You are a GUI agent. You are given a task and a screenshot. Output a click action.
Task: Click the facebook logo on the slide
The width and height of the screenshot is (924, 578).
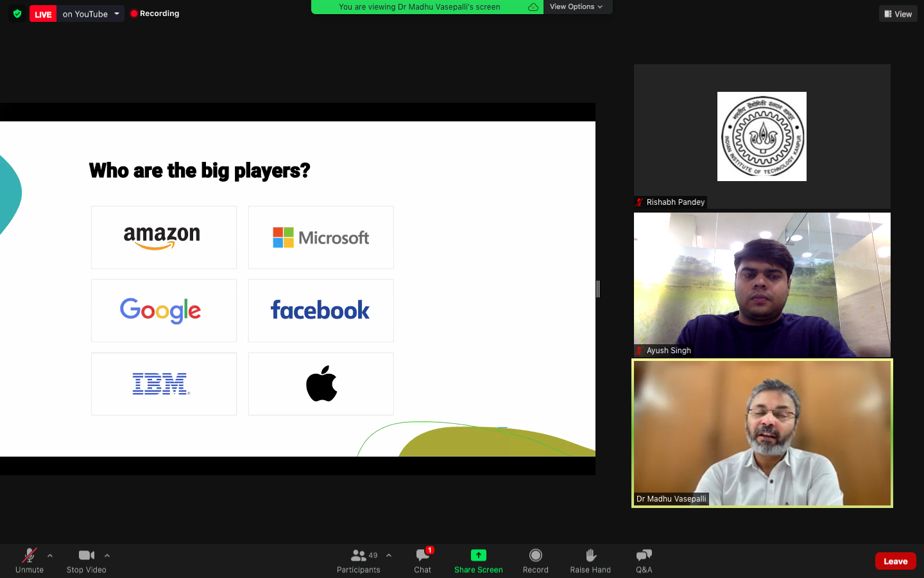320,310
